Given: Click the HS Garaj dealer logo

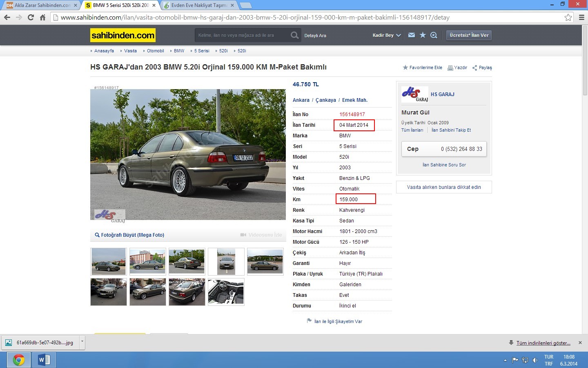Looking at the screenshot, I should pos(415,94).
